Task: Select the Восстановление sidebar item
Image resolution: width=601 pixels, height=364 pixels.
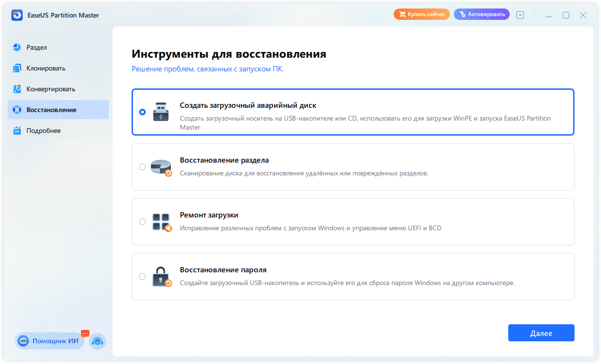Action: coord(58,110)
